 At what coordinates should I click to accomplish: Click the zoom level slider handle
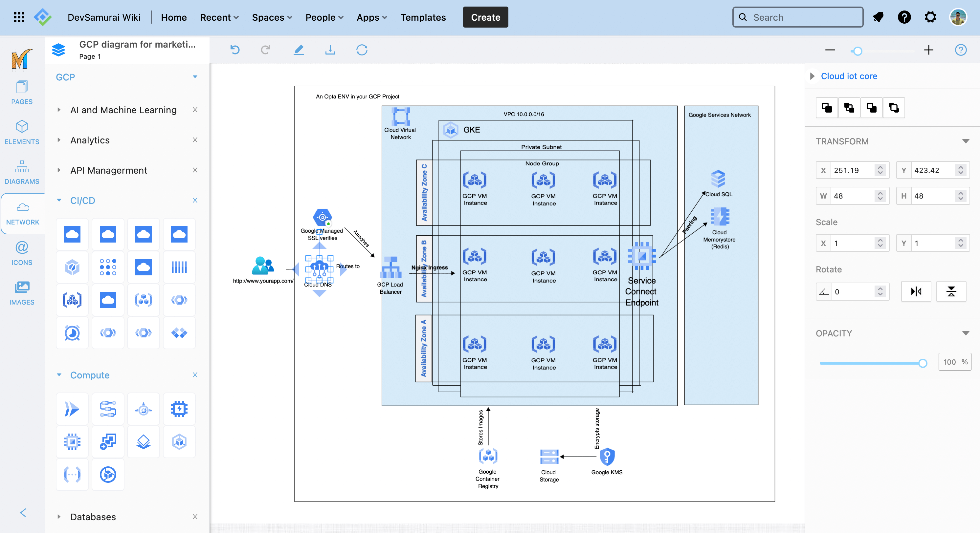857,51
